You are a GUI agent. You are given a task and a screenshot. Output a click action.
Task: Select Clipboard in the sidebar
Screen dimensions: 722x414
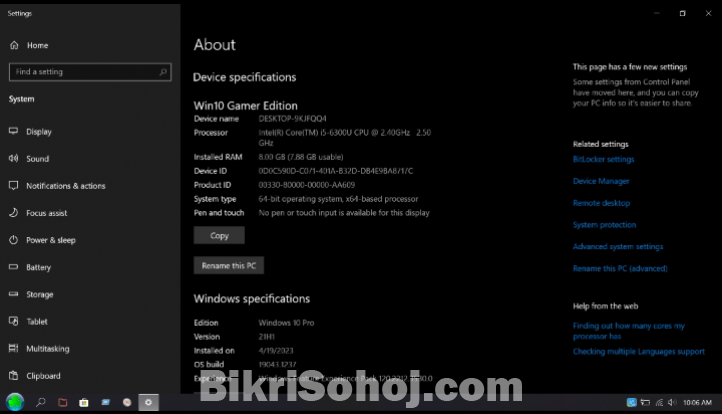pyautogui.click(x=43, y=376)
